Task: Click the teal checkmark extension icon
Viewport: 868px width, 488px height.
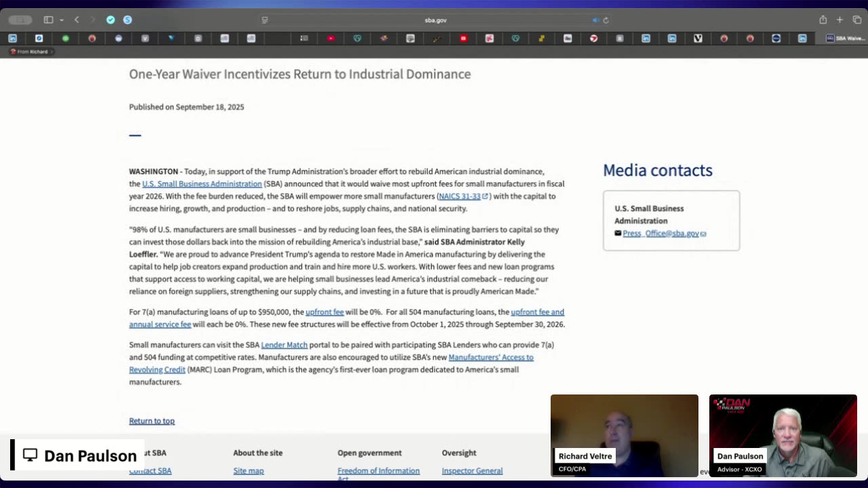Action: pos(111,20)
